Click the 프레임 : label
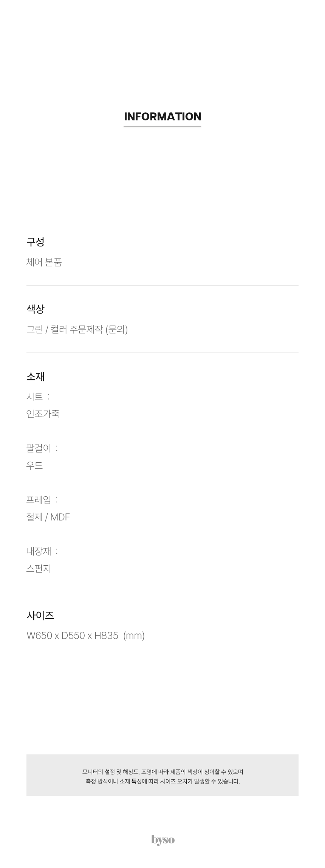Viewport: 325px width, 868px height. (42, 500)
